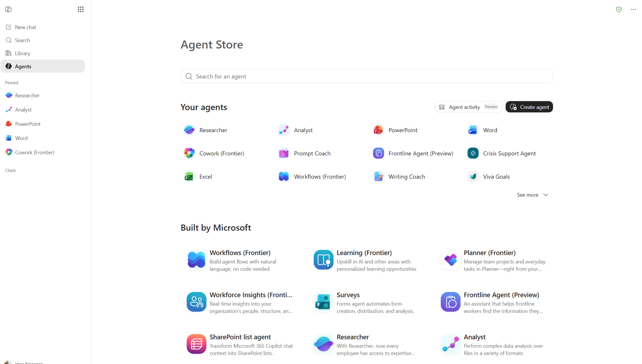Click the Copilot logo icon at top left
The height and width of the screenshot is (364, 642).
tap(8, 9)
